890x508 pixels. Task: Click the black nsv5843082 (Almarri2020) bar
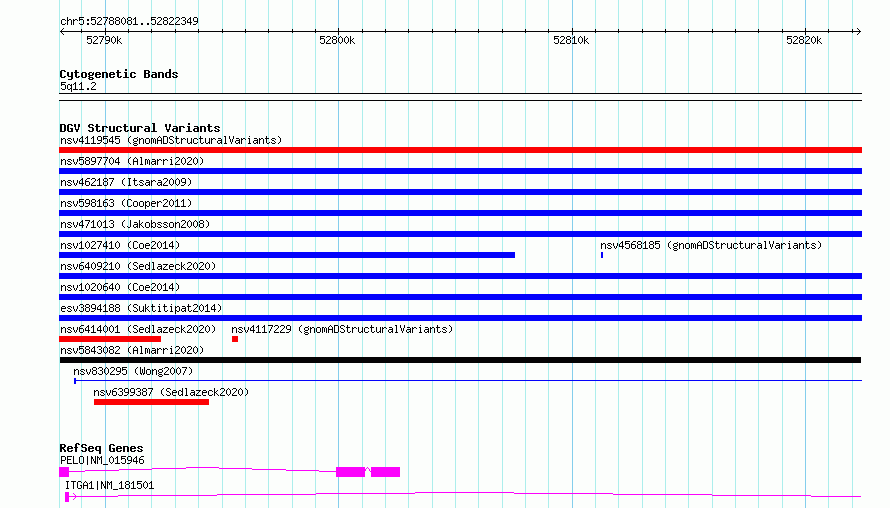click(460, 360)
